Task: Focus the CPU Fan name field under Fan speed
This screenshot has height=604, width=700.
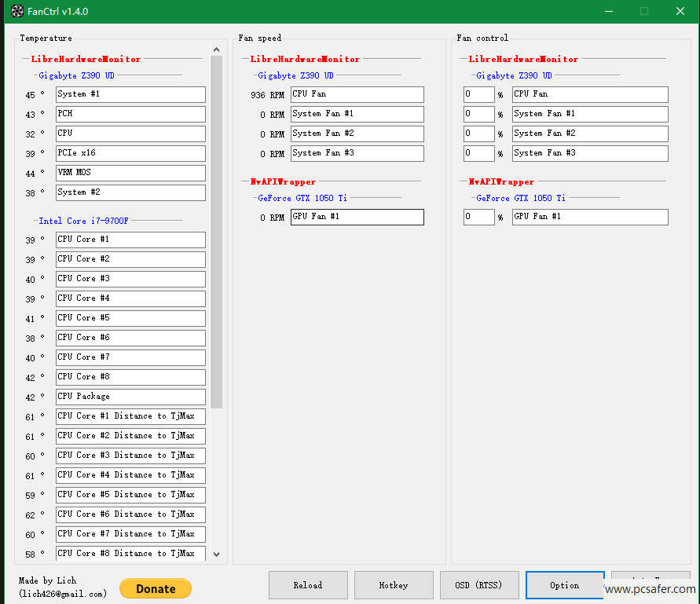Action: pyautogui.click(x=357, y=94)
